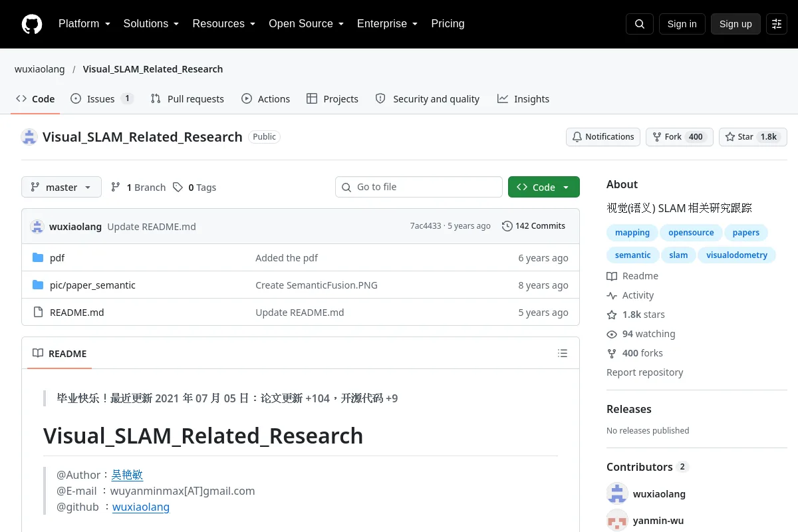Click the README.md file icon

[38, 313]
